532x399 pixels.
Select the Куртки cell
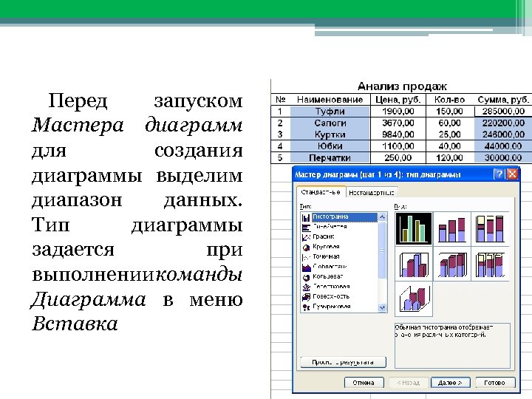tap(330, 134)
